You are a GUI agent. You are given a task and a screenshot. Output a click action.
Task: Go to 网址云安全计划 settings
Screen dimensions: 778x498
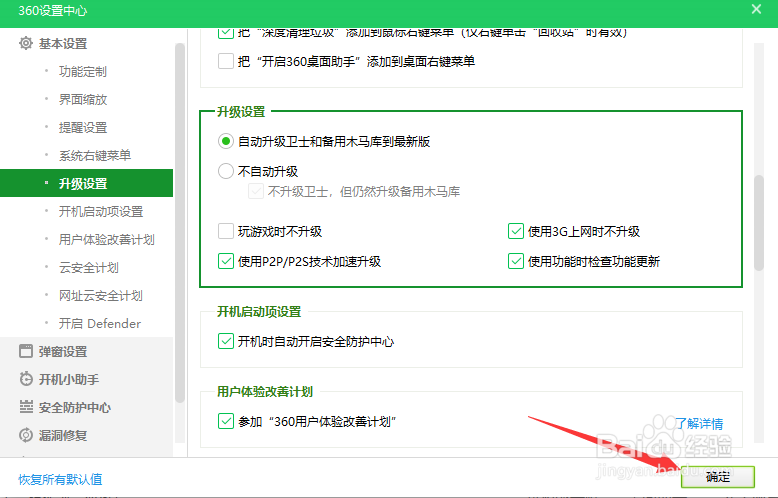coord(101,296)
